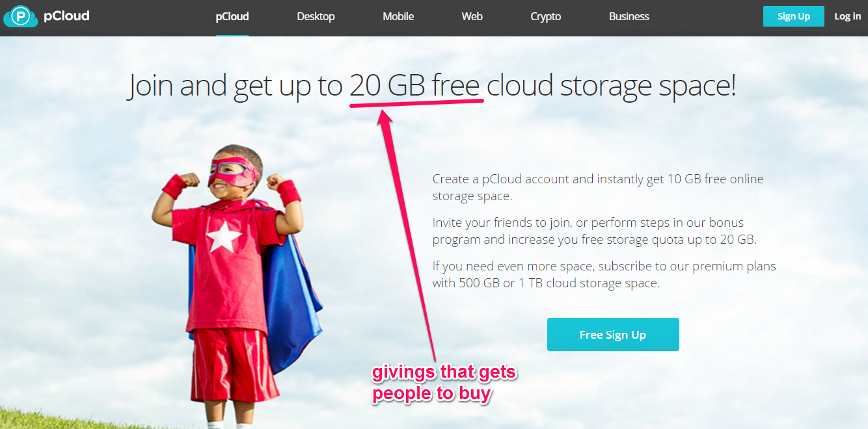Click the Sign Up button in the header
This screenshot has height=429, width=868.
pyautogui.click(x=793, y=16)
